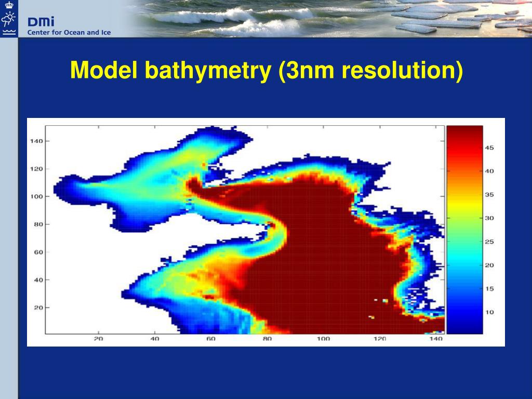This screenshot has width=532, height=399.
Task: Click x-axis tick label '40'
Action: coord(154,339)
